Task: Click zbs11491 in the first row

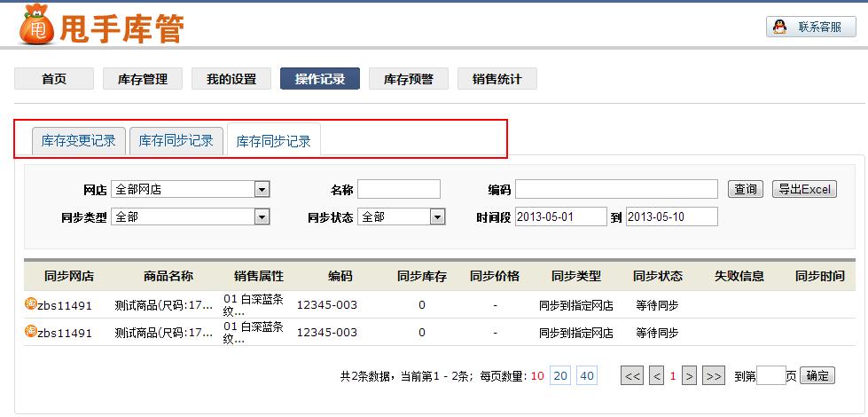Action: (x=65, y=305)
